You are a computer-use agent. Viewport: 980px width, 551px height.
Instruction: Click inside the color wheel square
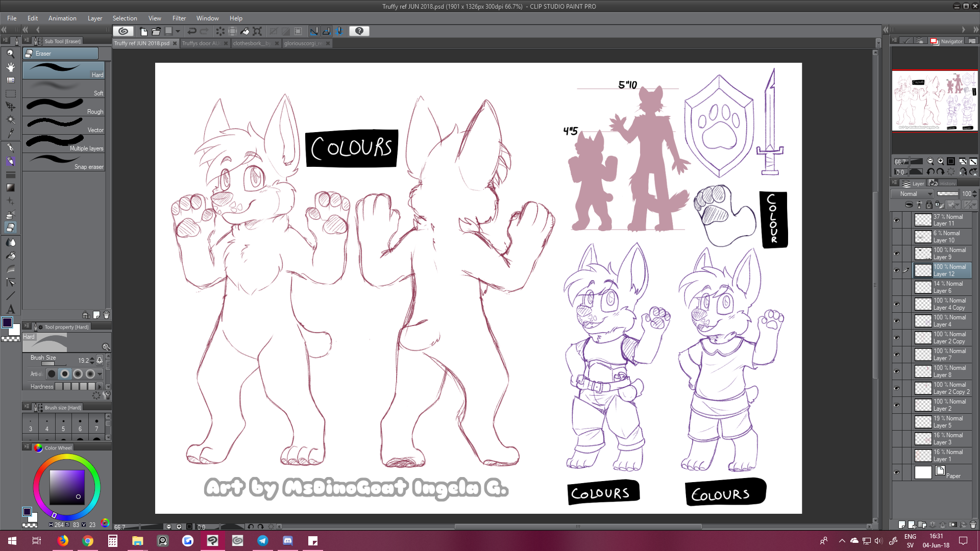pyautogui.click(x=66, y=487)
